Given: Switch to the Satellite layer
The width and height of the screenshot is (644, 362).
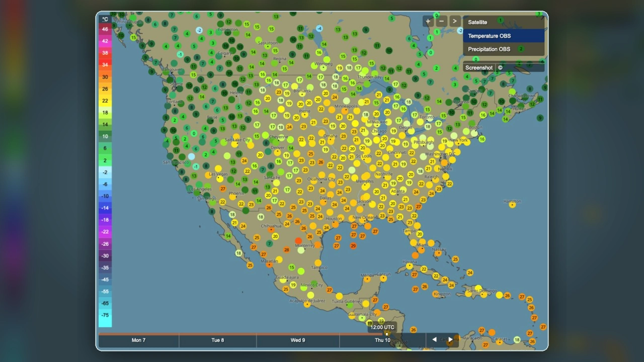Looking at the screenshot, I should click(x=504, y=22).
